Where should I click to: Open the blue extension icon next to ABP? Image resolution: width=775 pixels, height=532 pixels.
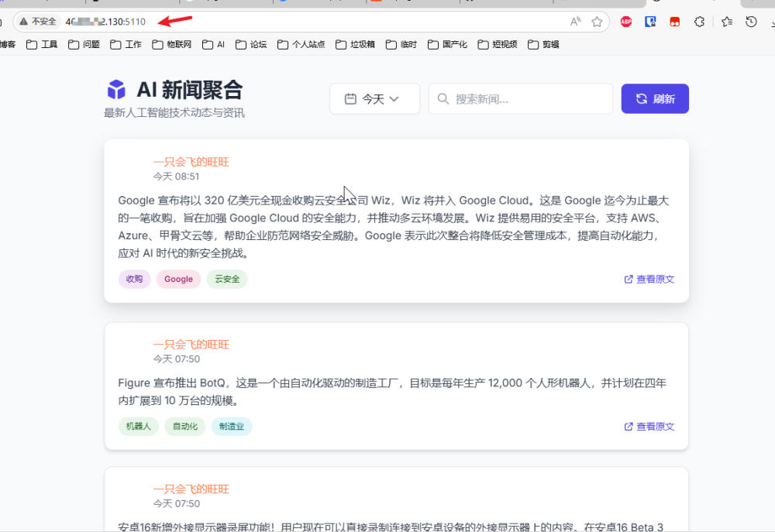pyautogui.click(x=650, y=22)
